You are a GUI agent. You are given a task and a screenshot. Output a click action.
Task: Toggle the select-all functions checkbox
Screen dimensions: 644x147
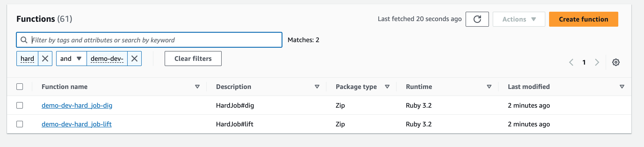(20, 87)
